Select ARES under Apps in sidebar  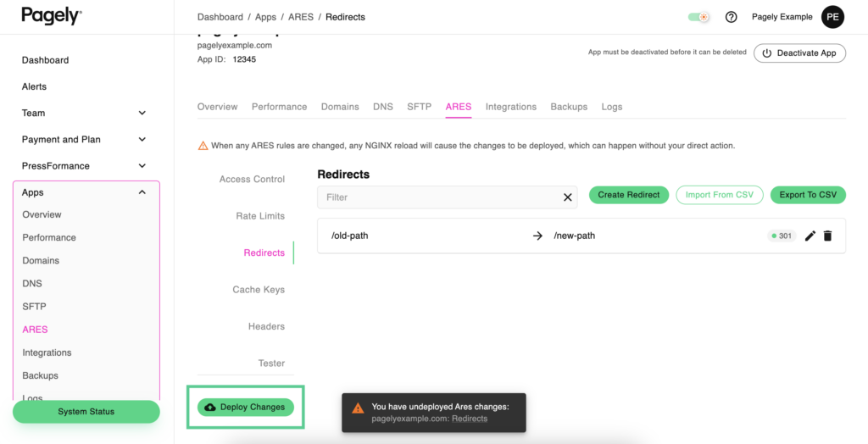click(x=35, y=330)
